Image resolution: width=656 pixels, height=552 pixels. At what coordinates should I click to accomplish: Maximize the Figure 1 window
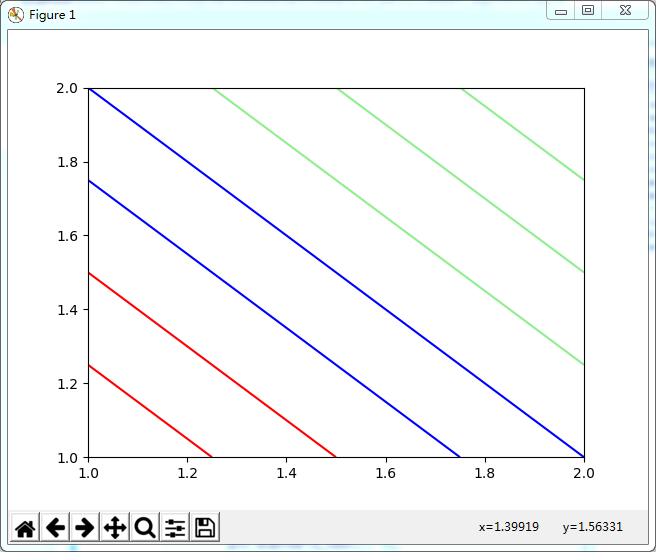588,11
